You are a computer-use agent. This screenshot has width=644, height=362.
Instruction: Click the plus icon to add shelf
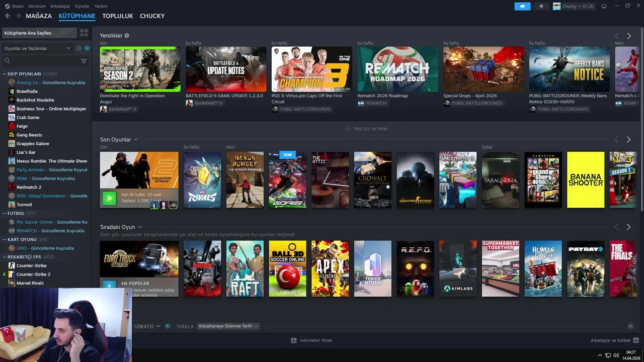point(348,129)
